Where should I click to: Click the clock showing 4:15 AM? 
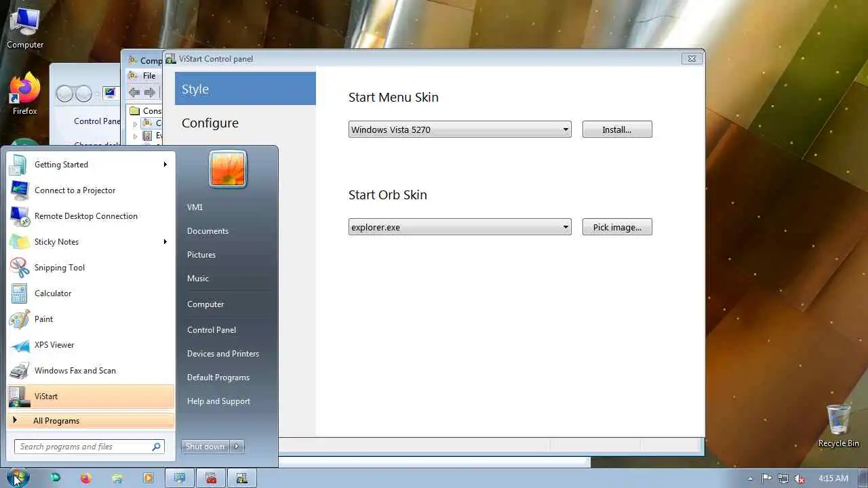pos(833,479)
